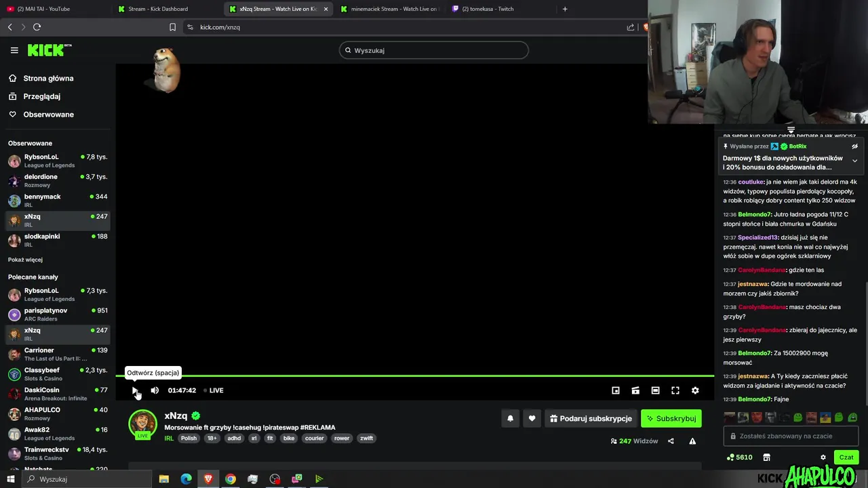This screenshot has width=868, height=488.
Task: Click the cast/clip icon in player controls
Action: tap(635, 390)
